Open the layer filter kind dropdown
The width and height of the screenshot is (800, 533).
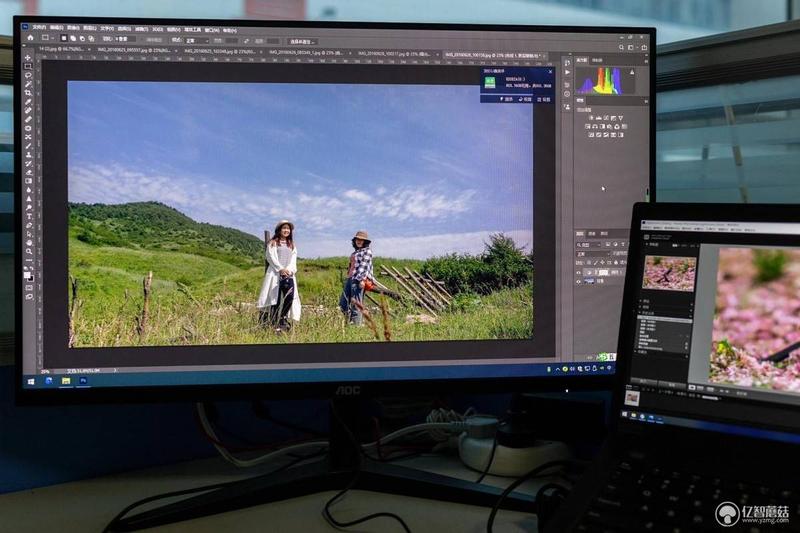click(x=587, y=245)
